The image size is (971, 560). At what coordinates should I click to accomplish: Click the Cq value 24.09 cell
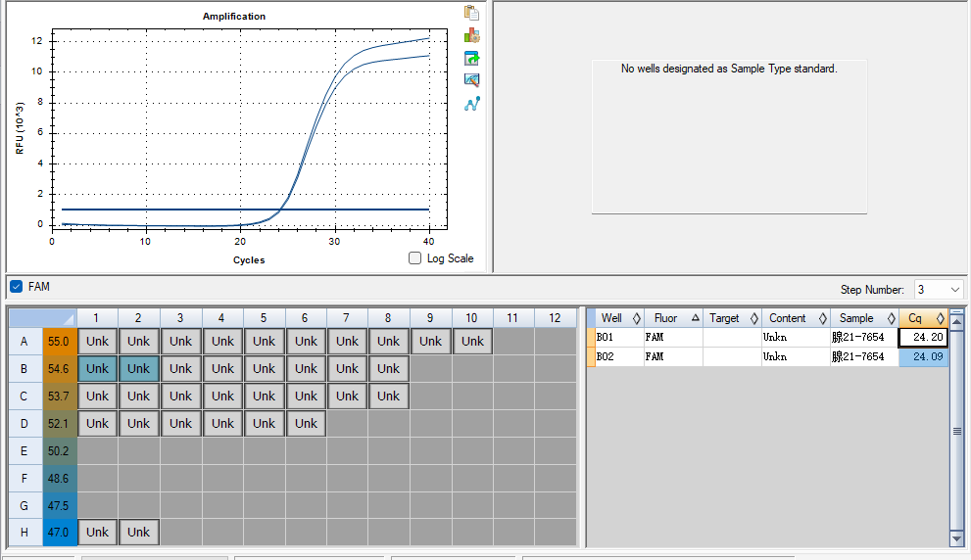tap(923, 356)
